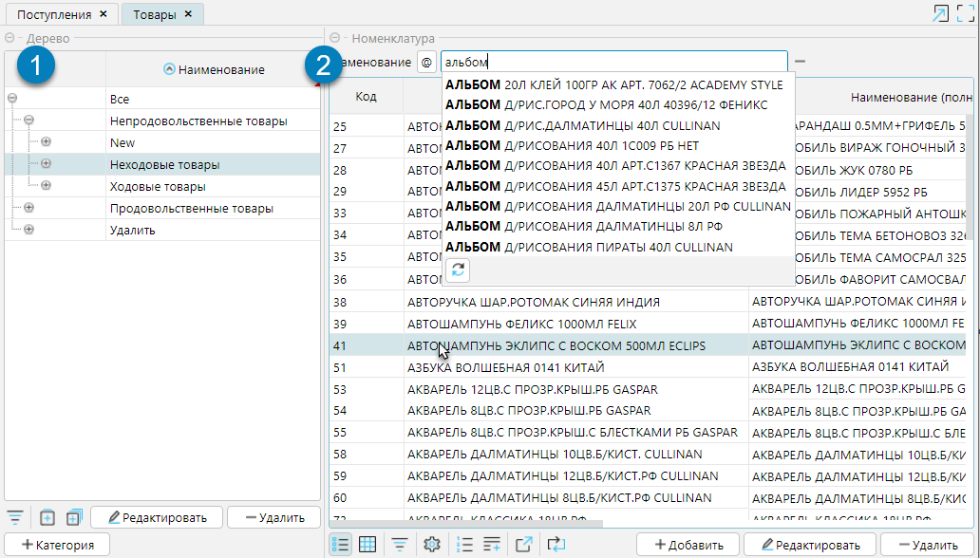Expand the Продовольственные товары tree node
Viewport: 980px width, 558px height.
coord(28,208)
